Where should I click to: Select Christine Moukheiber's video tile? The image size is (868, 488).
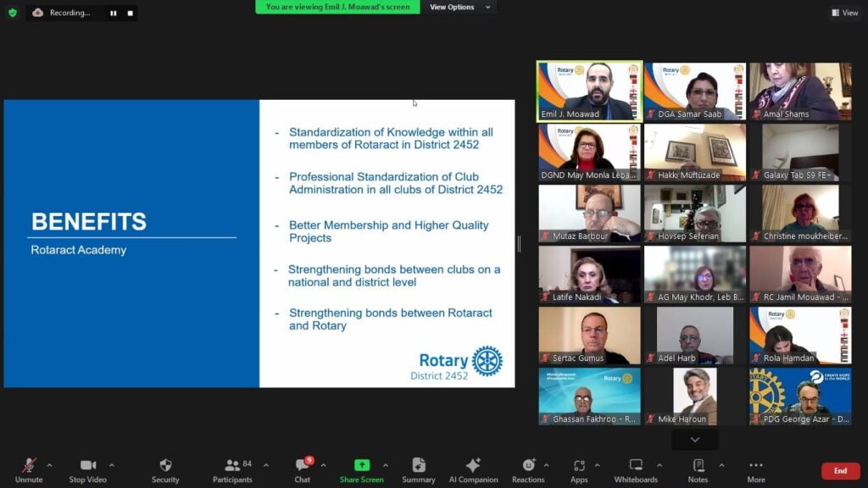(x=800, y=213)
